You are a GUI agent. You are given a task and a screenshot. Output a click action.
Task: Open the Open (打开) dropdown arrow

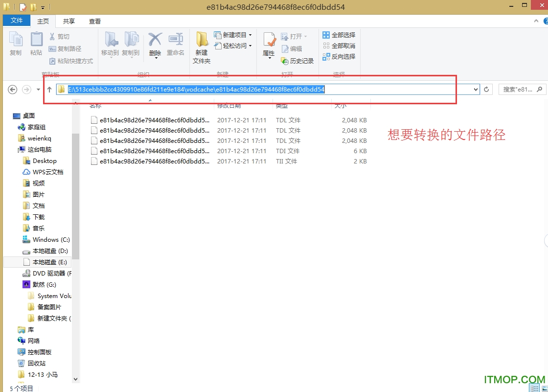(x=305, y=36)
